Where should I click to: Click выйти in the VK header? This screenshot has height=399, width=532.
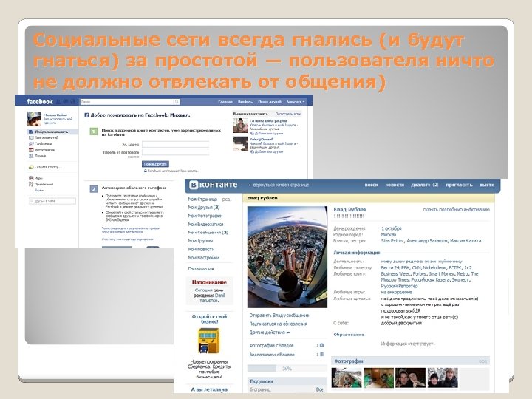(x=487, y=185)
